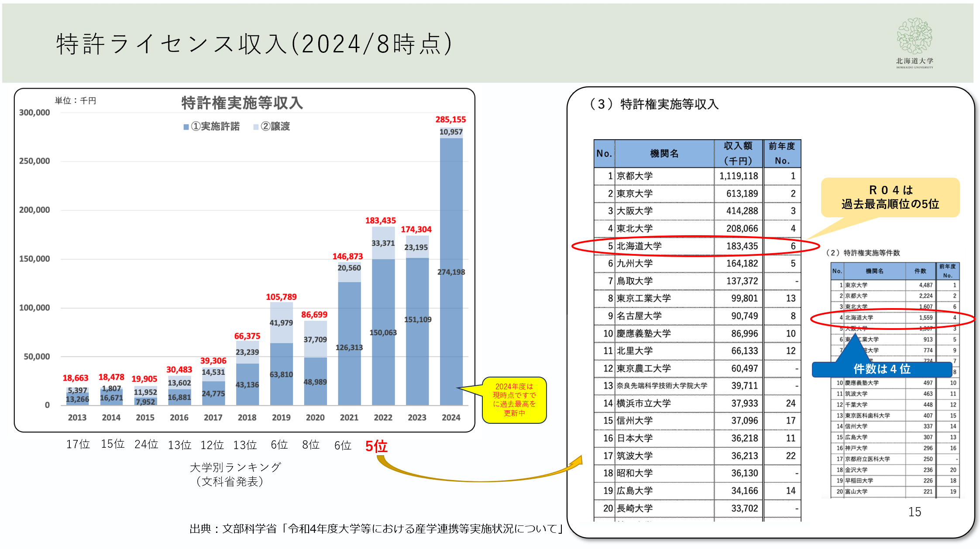Click the 174,304 total above the 2023 bar
Image resolution: width=980 pixels, height=549 pixels.
tap(416, 230)
